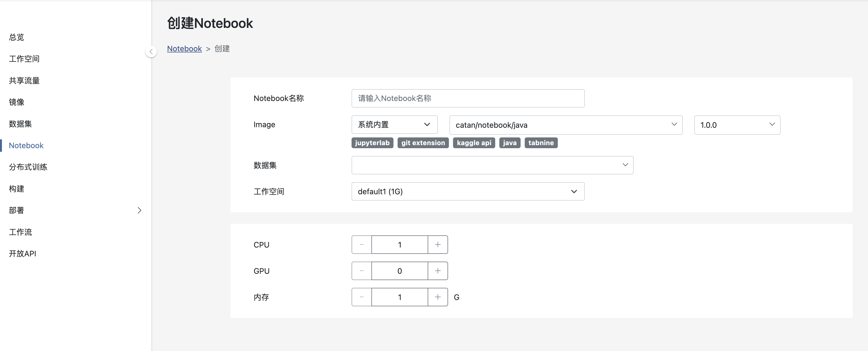Click the jupyterlab tag badge

pos(372,143)
